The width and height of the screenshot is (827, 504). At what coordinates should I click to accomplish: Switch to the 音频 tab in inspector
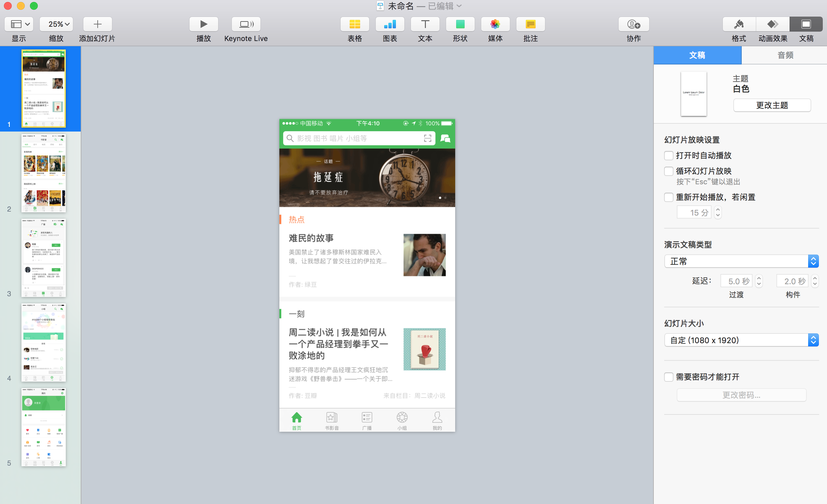785,55
